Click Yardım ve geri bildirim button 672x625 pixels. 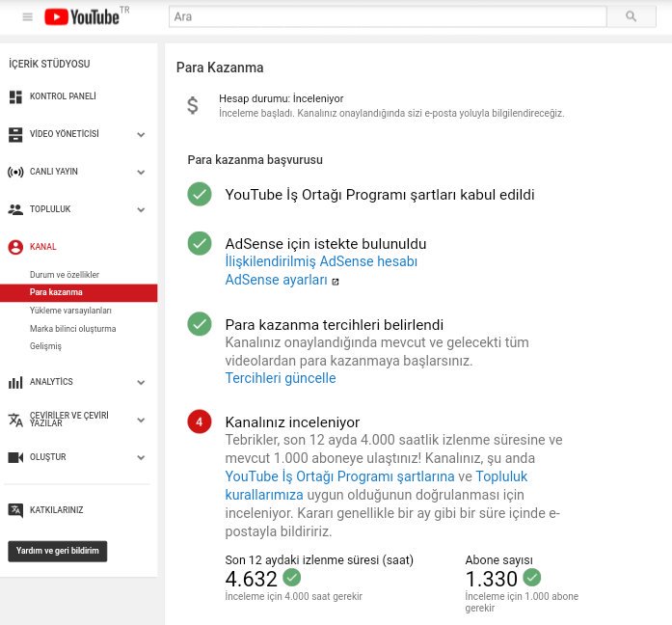(x=58, y=551)
